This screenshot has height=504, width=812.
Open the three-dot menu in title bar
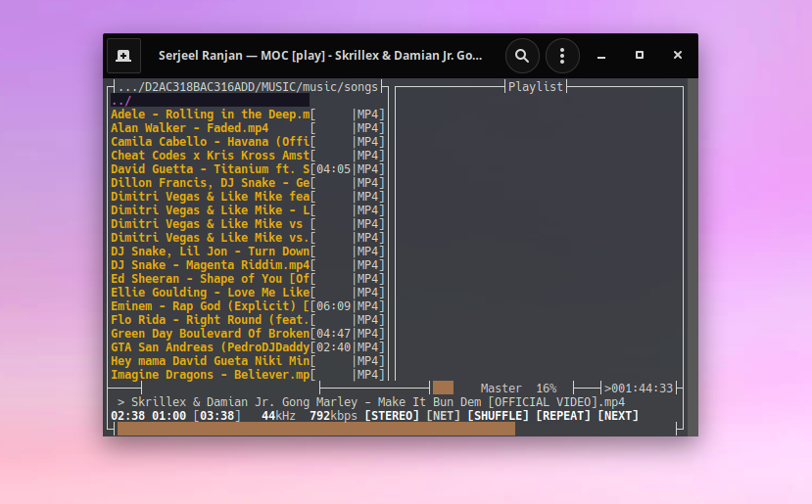tap(562, 56)
